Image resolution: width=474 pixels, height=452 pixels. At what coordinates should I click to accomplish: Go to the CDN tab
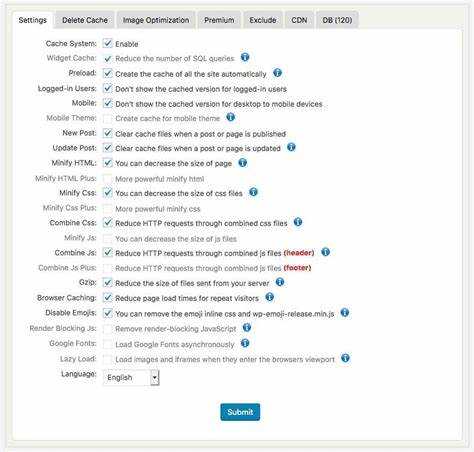coord(299,20)
